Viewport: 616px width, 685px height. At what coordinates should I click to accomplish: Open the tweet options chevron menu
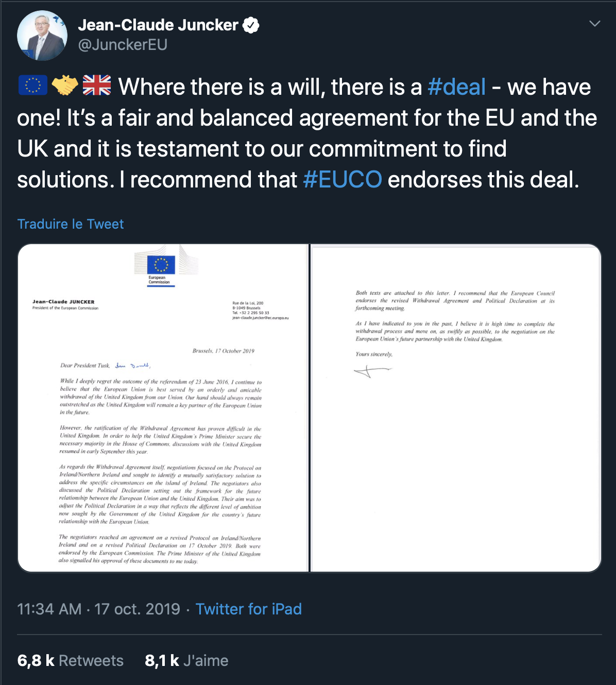point(594,24)
